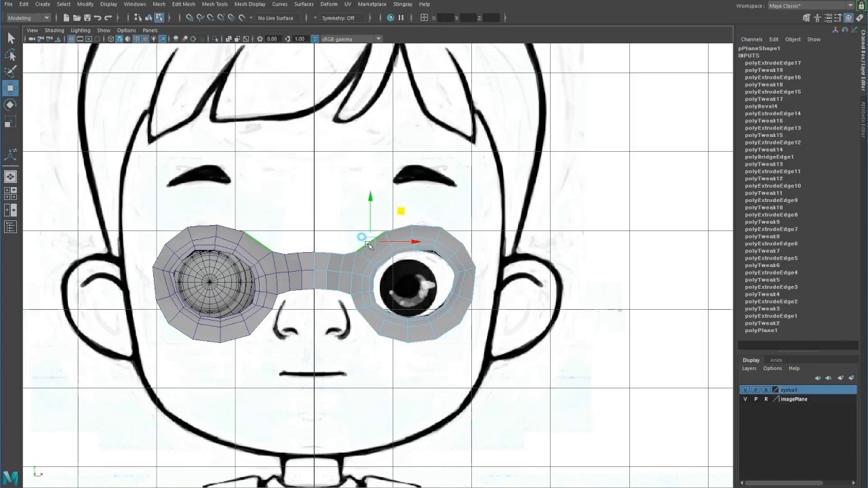Select by component type mode icon
This screenshot has width=868, height=488.
pos(159,18)
